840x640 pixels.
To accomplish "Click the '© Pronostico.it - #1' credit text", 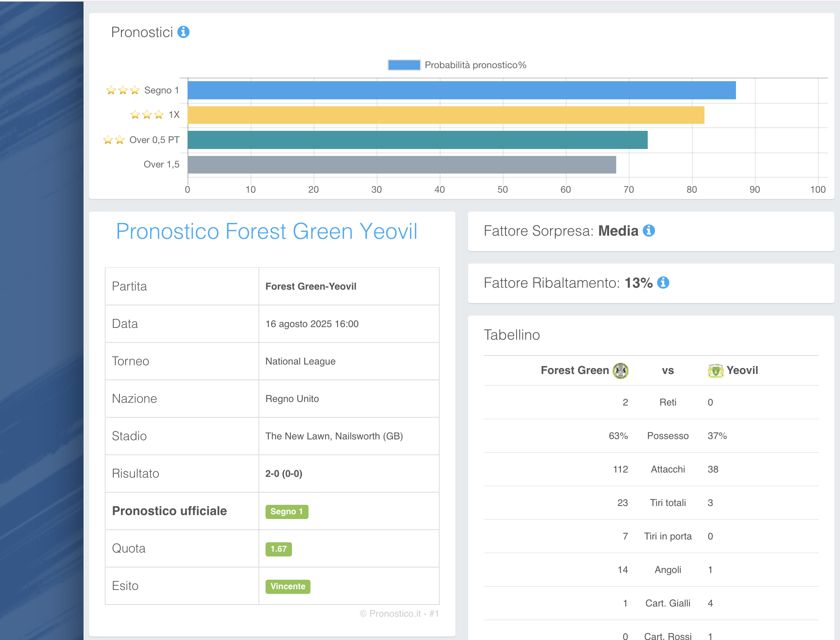I will (x=399, y=614).
